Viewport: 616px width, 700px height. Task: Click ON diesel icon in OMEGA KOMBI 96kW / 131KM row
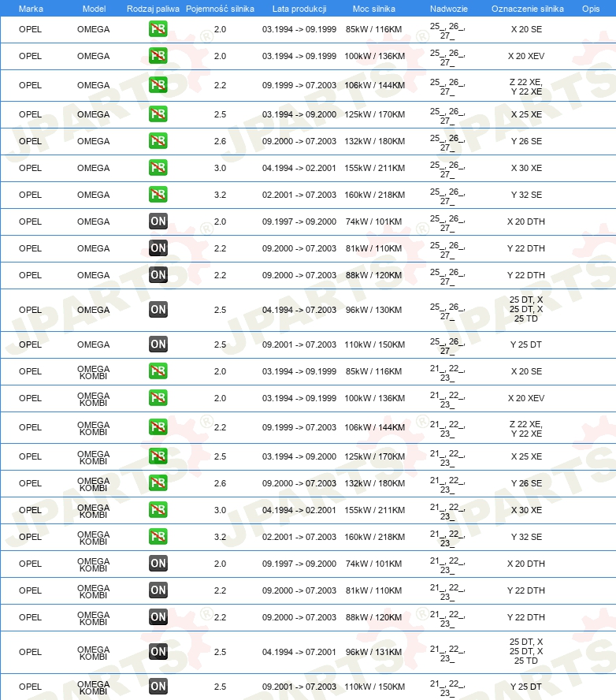click(x=158, y=652)
